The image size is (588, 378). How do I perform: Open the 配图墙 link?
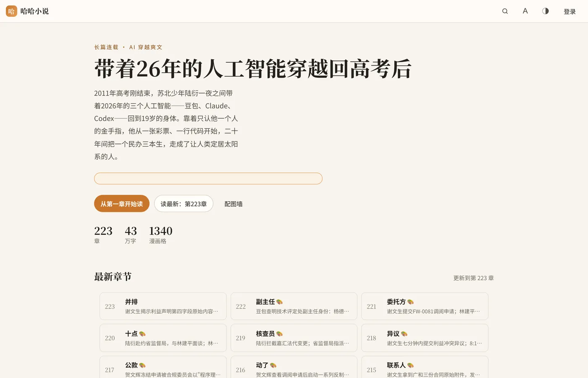point(234,204)
